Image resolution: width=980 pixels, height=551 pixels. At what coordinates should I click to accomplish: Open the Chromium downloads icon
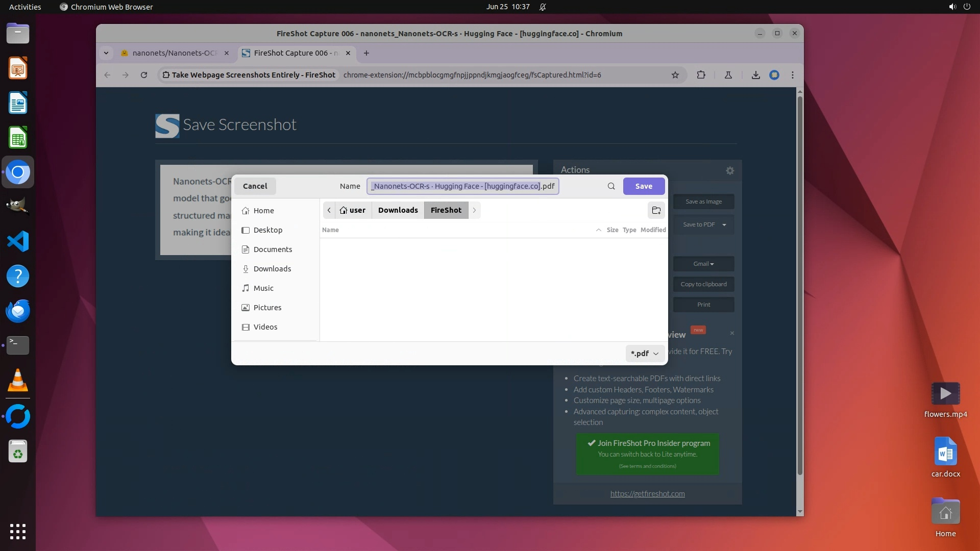[756, 75]
